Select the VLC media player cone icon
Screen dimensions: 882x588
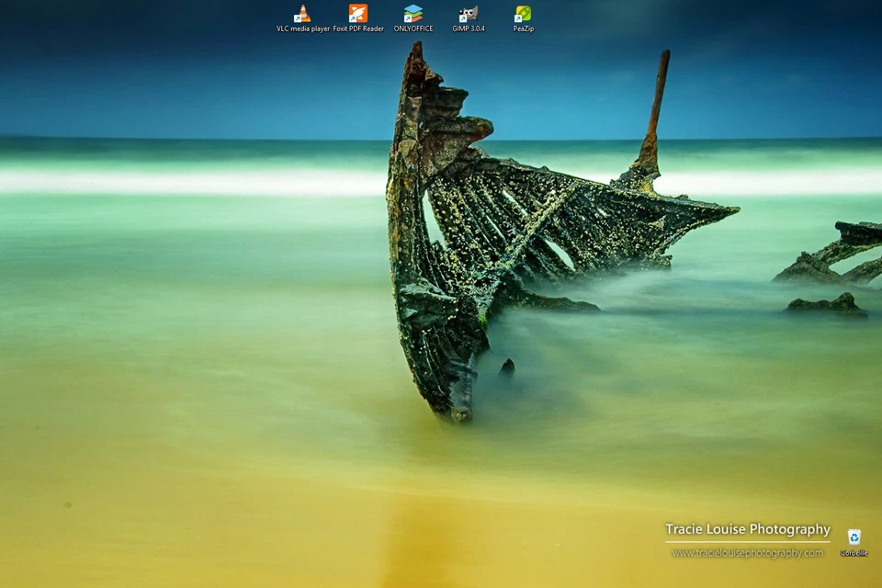[302, 14]
